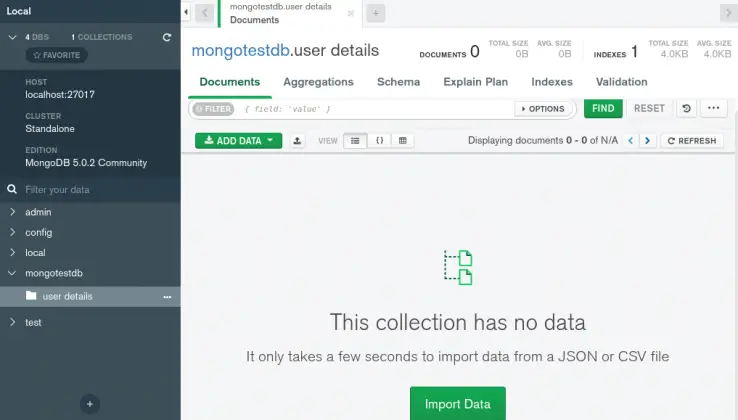Click the Import Data button
The height and width of the screenshot is (420, 738).
[457, 404]
